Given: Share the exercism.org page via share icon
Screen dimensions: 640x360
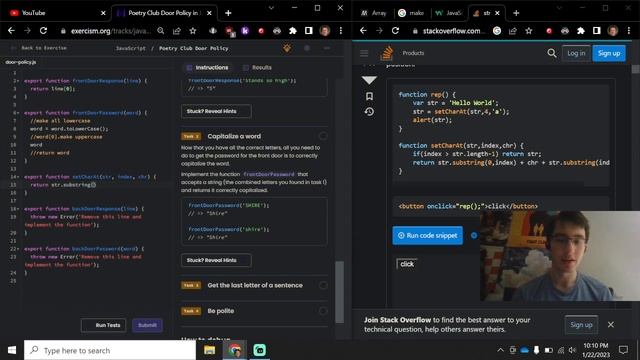Looking at the screenshot, I should click(177, 31).
